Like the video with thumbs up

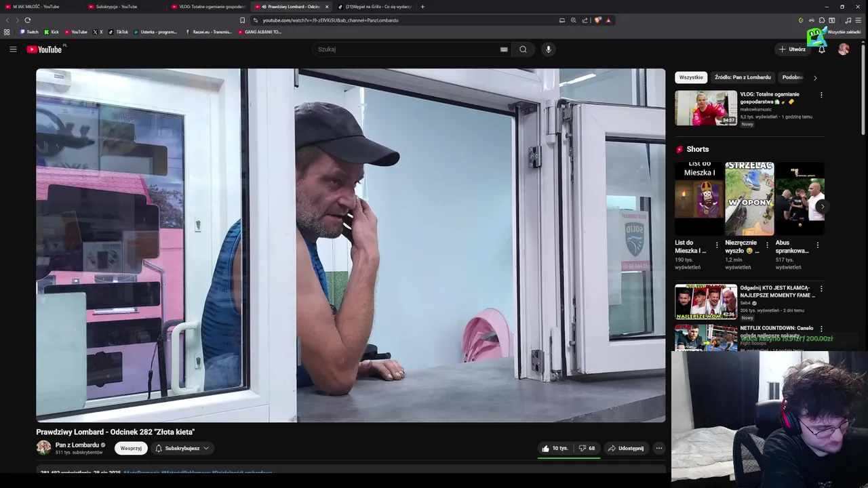click(x=555, y=448)
